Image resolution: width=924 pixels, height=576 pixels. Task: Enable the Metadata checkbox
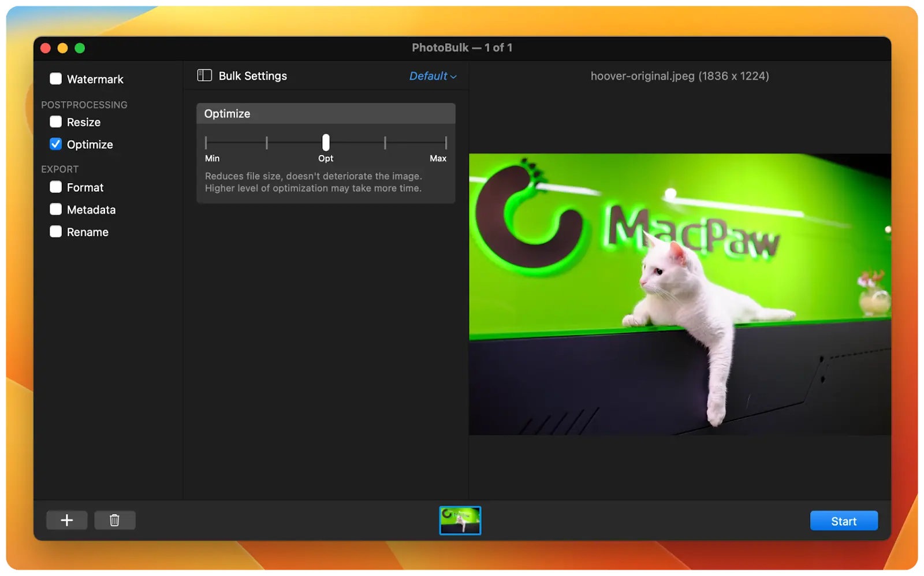tap(55, 209)
